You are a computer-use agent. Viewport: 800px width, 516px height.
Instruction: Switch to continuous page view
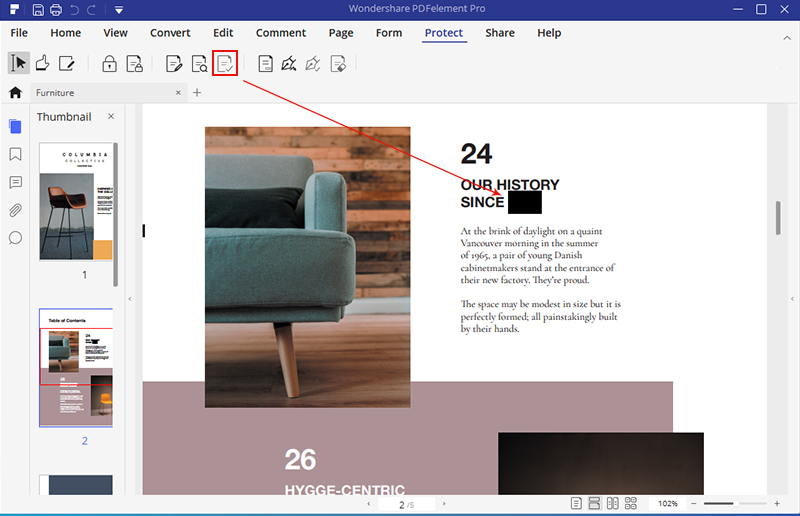594,503
